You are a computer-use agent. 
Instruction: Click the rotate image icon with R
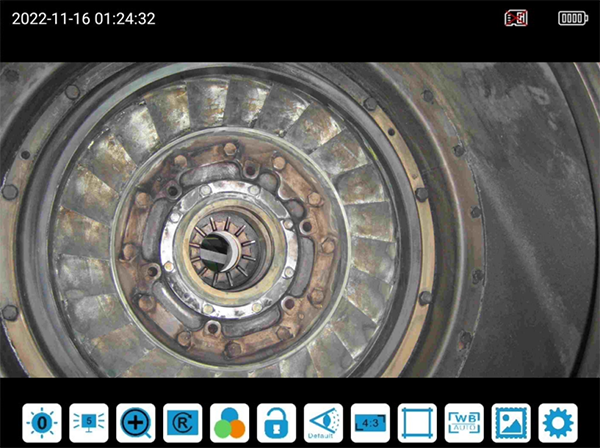click(183, 423)
